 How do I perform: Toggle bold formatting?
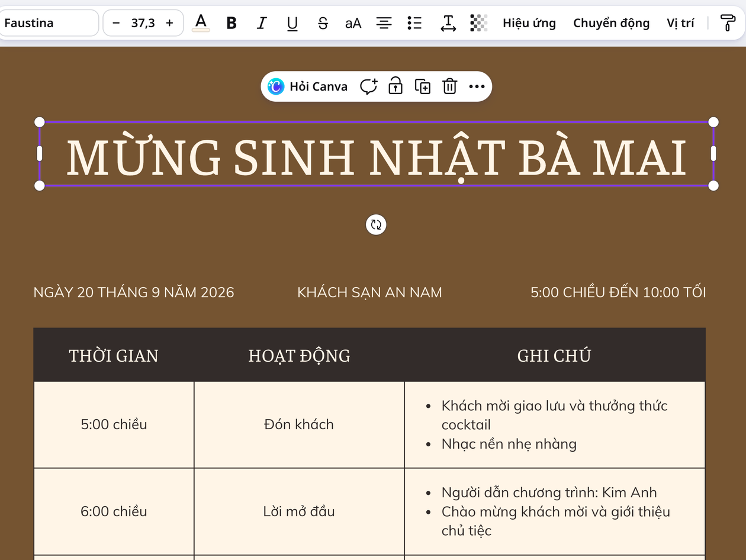coord(231,23)
